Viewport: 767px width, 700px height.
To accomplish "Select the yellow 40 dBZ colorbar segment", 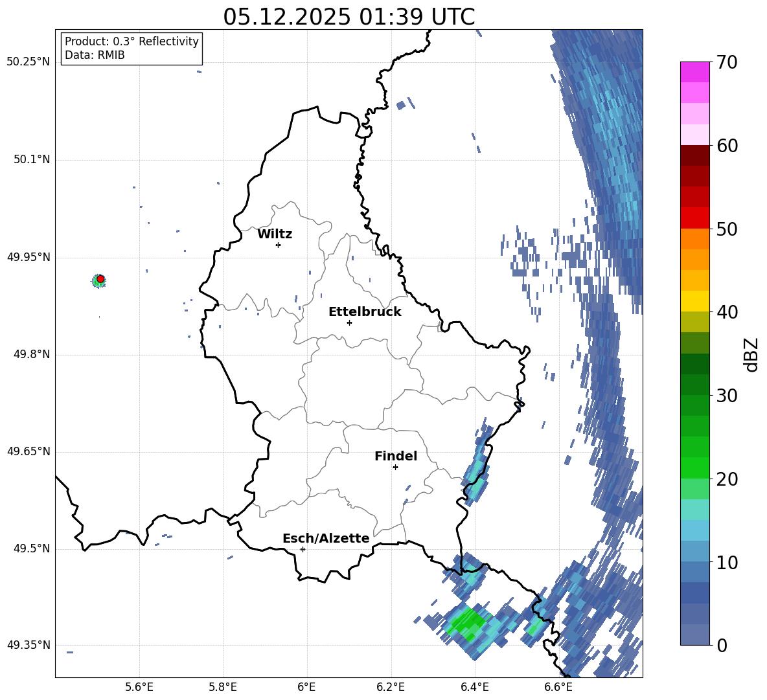I will [694, 301].
